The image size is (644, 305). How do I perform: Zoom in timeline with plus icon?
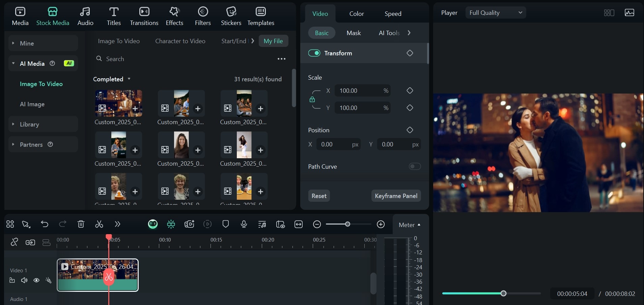pyautogui.click(x=381, y=224)
